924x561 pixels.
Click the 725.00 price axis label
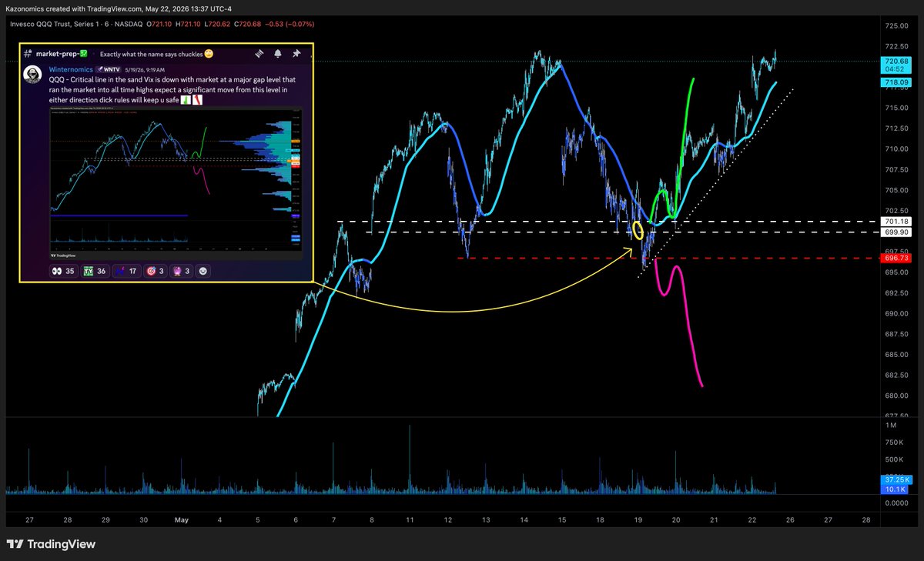pyautogui.click(x=897, y=25)
